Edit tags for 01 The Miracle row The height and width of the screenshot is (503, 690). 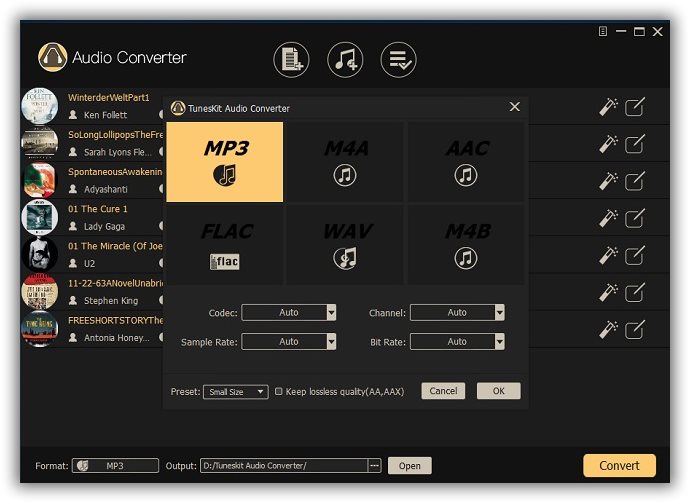pos(635,256)
